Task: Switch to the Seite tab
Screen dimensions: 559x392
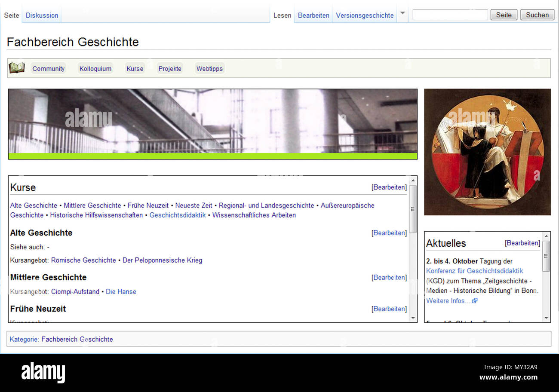Action: click(12, 15)
